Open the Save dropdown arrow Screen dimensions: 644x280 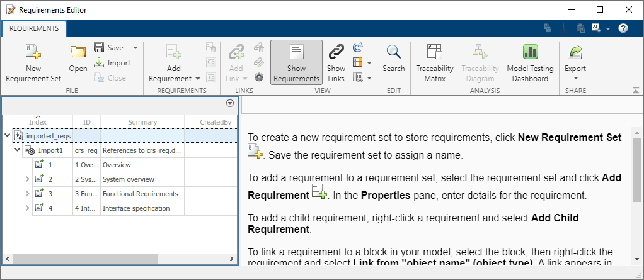[135, 48]
